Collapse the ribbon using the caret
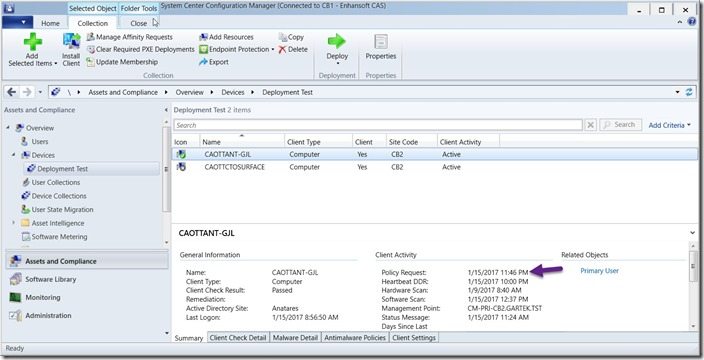 click(680, 22)
